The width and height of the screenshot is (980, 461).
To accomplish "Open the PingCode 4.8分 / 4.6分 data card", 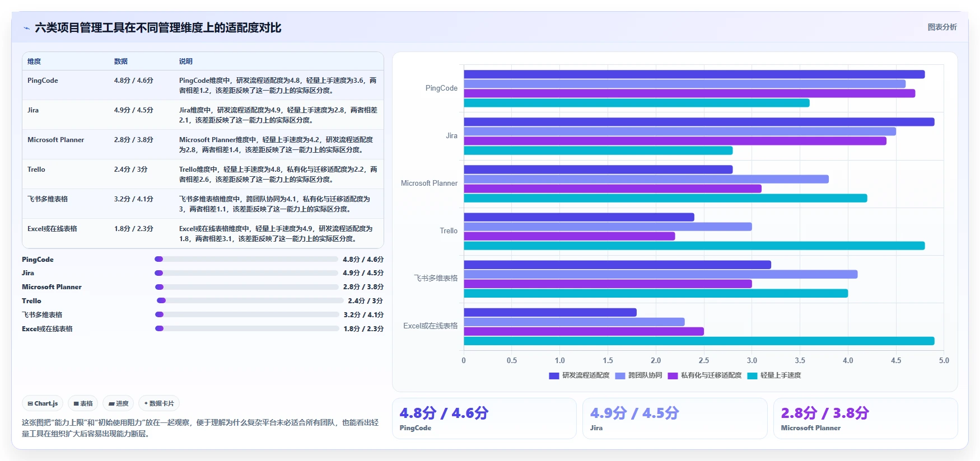I will 484,418.
